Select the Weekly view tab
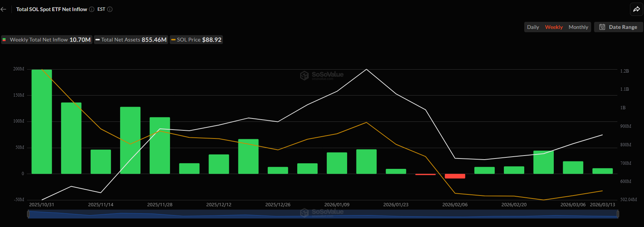 pyautogui.click(x=553, y=27)
